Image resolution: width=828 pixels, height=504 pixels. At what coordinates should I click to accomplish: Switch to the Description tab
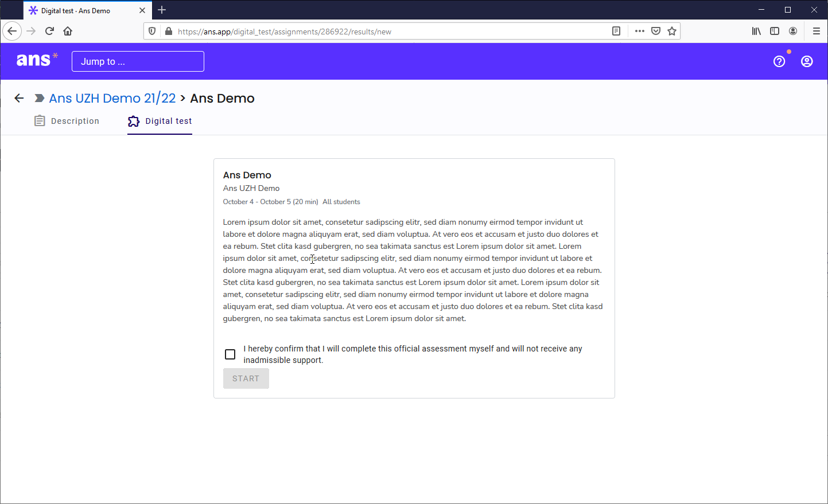(x=67, y=121)
